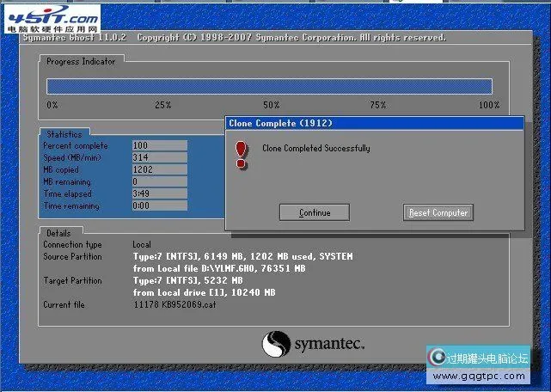Click the 'from Local drive [1], 10240 MB' line
This screenshot has height=392, width=551.
(x=205, y=292)
